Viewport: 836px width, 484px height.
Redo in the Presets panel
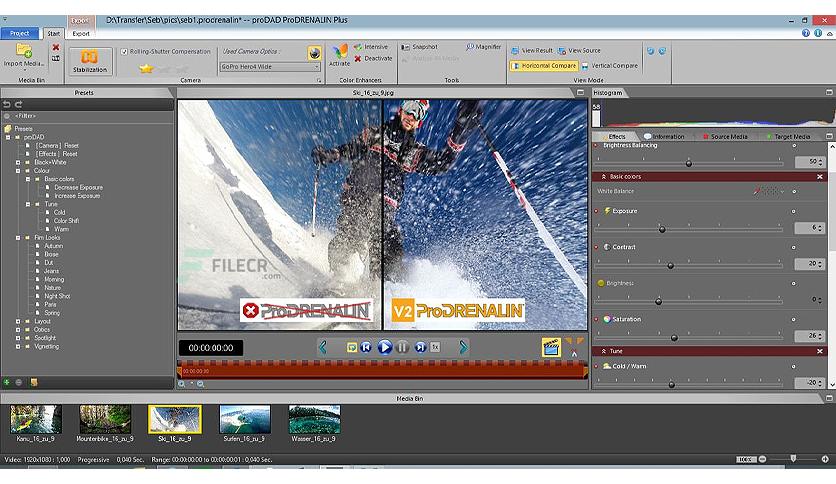point(19,104)
